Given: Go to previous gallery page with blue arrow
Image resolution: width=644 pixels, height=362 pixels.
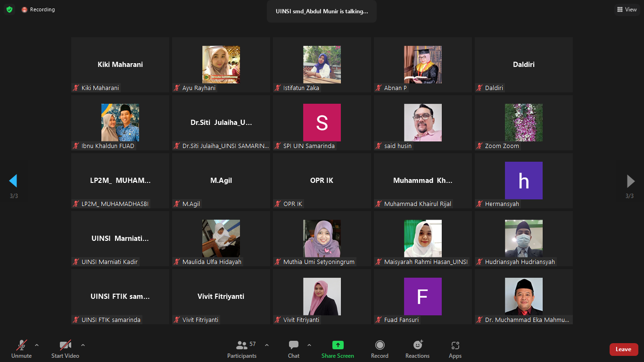Looking at the screenshot, I should click(x=13, y=181).
